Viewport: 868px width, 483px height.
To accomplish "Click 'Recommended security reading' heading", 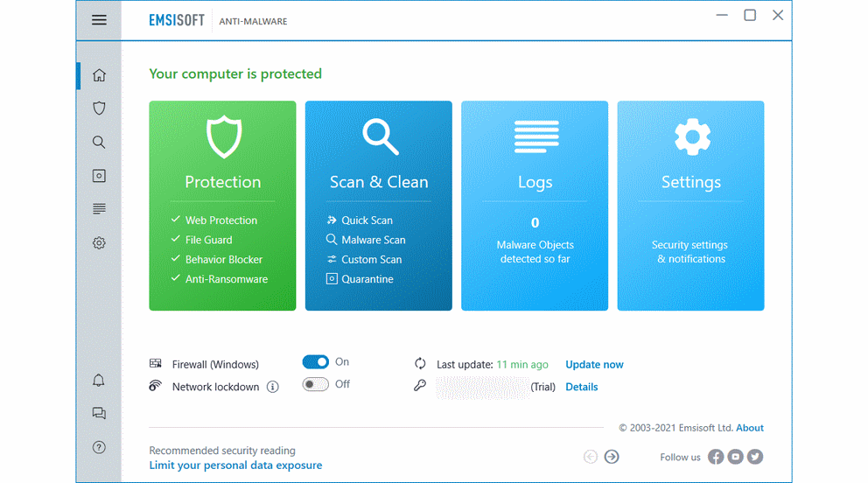I will click(x=222, y=451).
